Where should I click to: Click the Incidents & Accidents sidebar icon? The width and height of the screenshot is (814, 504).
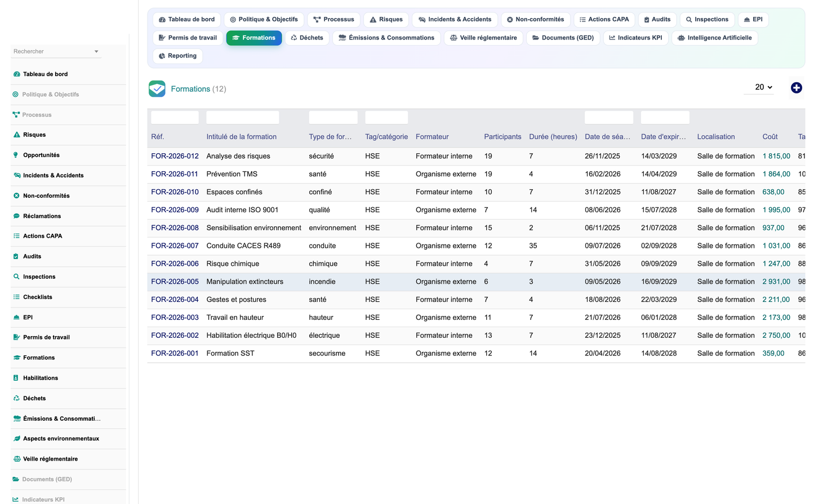point(16,176)
